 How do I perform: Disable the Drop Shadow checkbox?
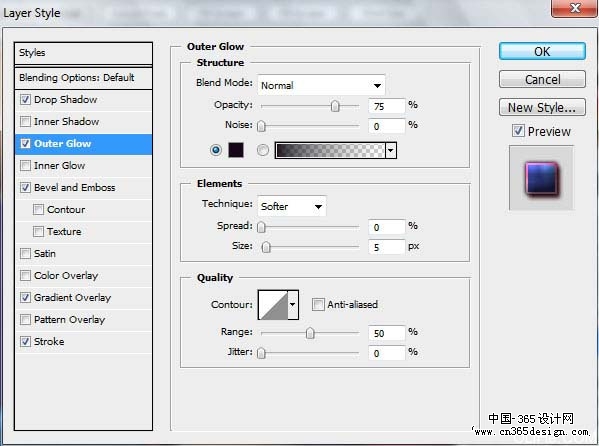25,99
